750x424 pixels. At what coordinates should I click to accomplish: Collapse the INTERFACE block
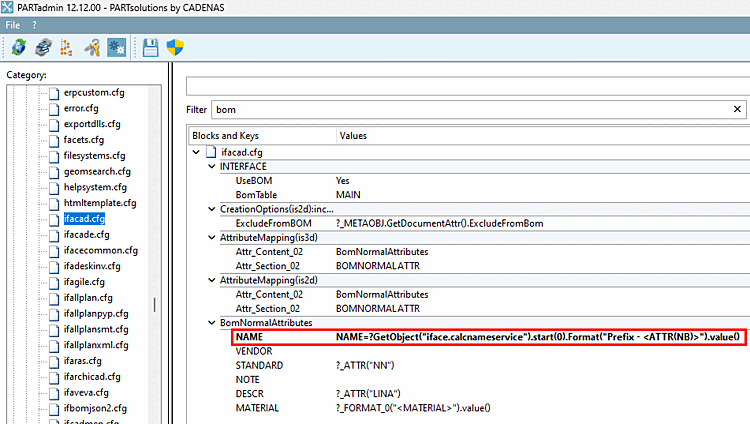211,167
